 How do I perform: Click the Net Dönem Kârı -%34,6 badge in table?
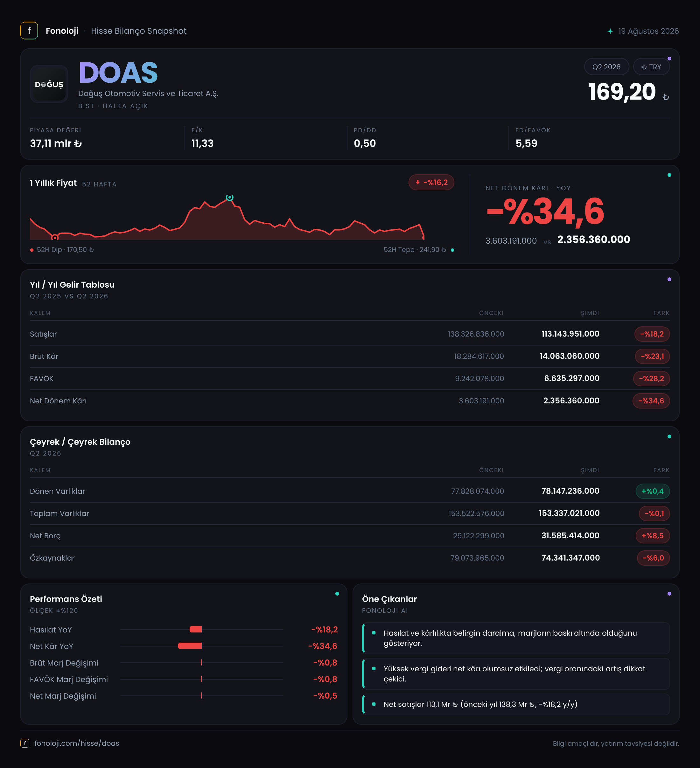651,401
